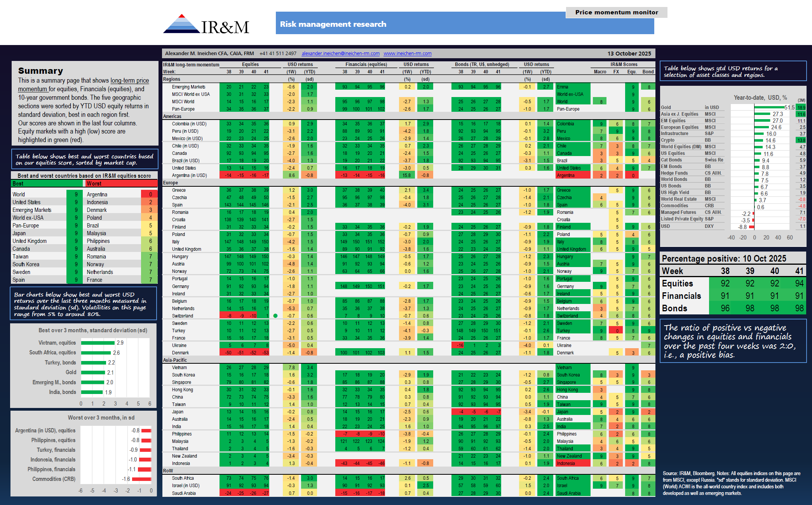Screen dimensions: 812x505
Task: Click Argentina's red score 0 cell
Action: [150, 194]
